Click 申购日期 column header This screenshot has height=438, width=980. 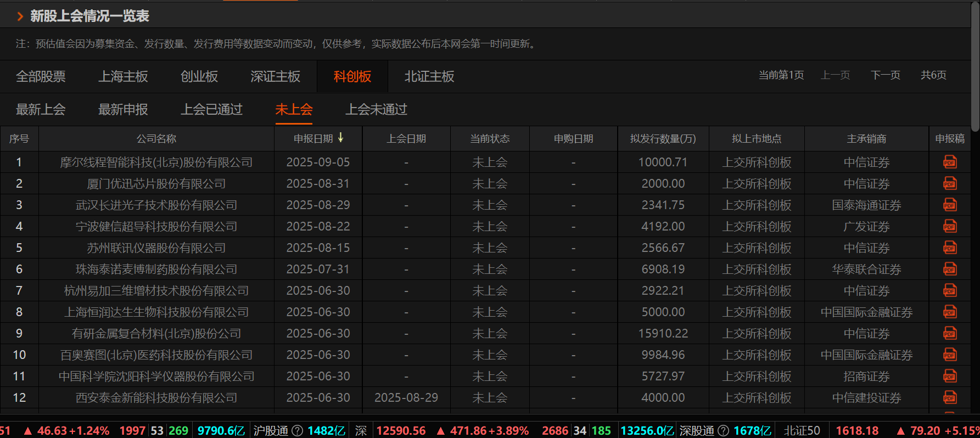click(573, 139)
